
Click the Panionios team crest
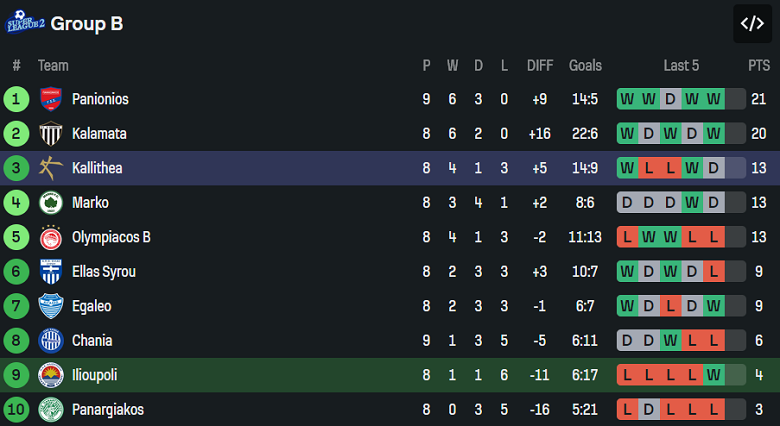tap(51, 99)
